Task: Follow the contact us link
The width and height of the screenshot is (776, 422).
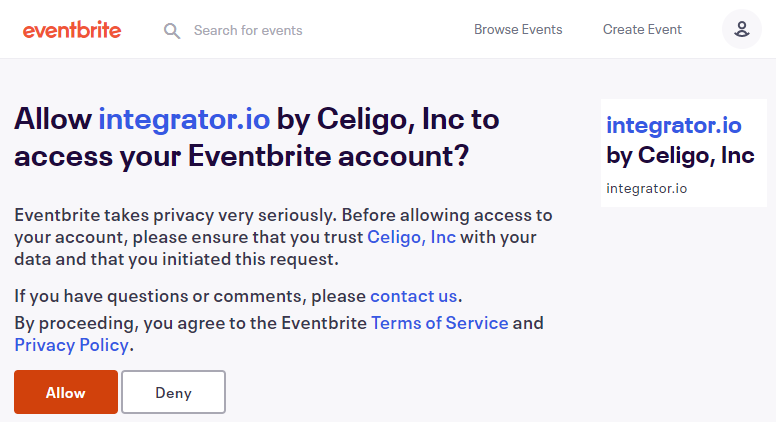Action: 414,296
